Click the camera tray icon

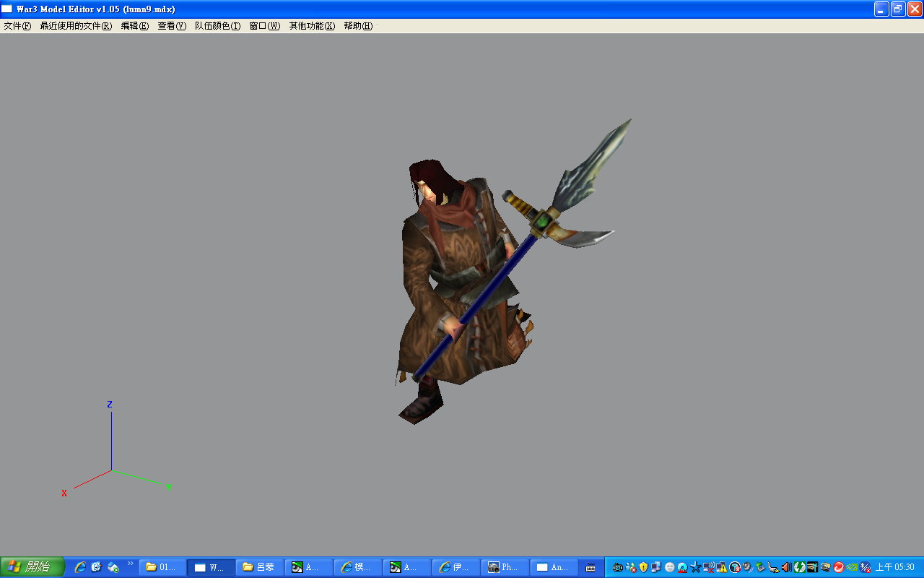point(618,567)
